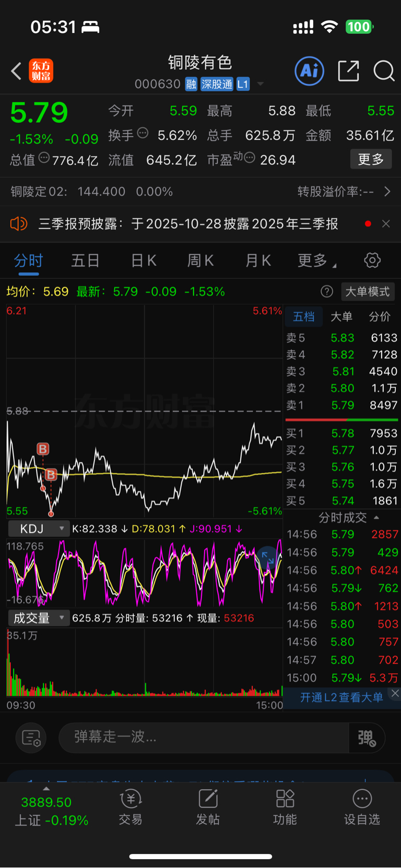This screenshot has height=868, width=401.
Task: Tap the 开通L2查看大单 link
Action: 341,697
